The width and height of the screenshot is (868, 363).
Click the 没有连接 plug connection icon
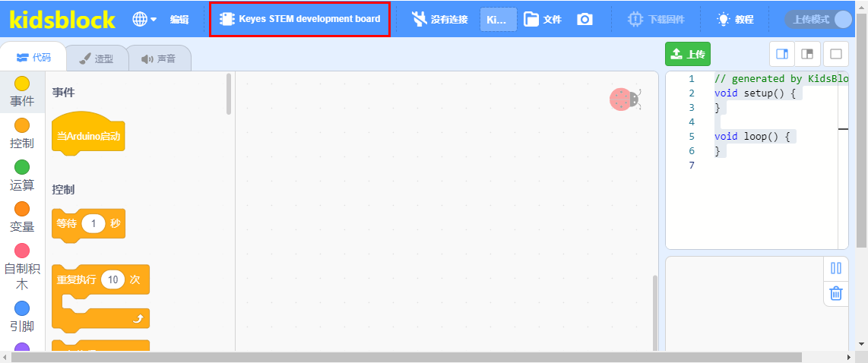coord(419,20)
